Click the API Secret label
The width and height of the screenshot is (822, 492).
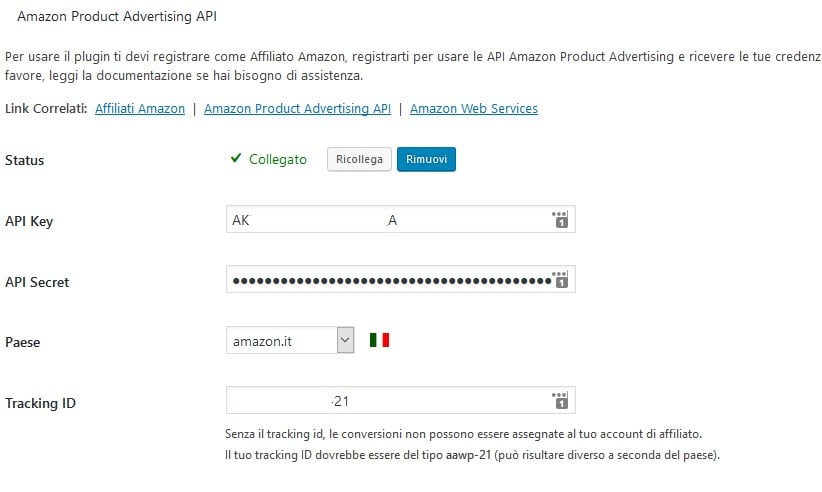pos(37,282)
